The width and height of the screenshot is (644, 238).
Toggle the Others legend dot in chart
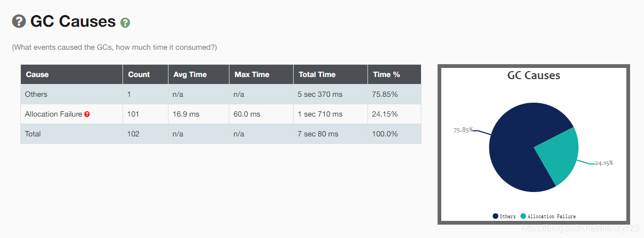click(x=495, y=216)
